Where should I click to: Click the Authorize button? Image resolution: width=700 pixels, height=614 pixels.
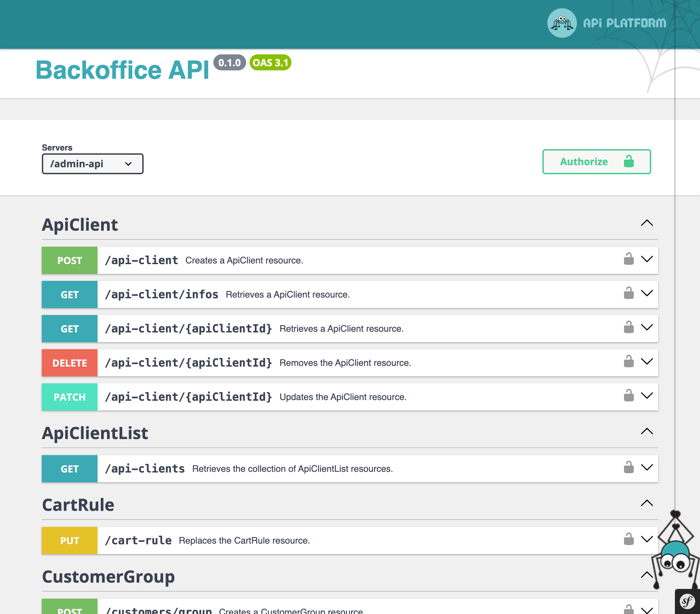[x=596, y=161]
